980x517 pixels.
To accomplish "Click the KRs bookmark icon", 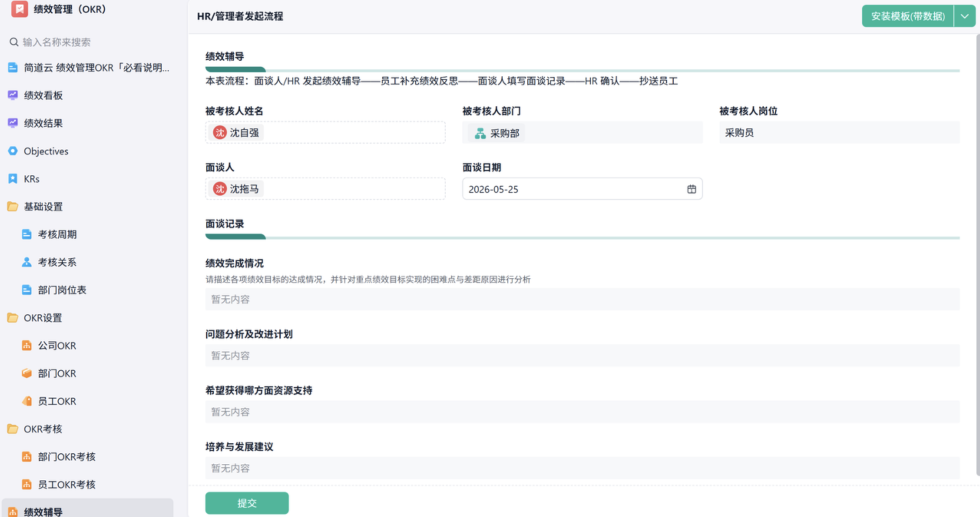I will tap(13, 178).
